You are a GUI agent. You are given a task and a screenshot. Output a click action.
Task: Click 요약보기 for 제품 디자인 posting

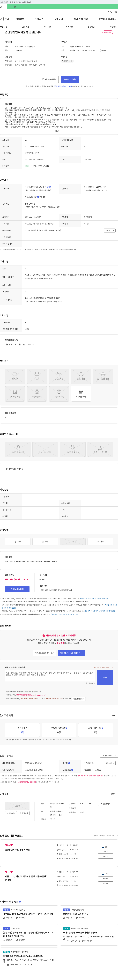pos(105,878)
